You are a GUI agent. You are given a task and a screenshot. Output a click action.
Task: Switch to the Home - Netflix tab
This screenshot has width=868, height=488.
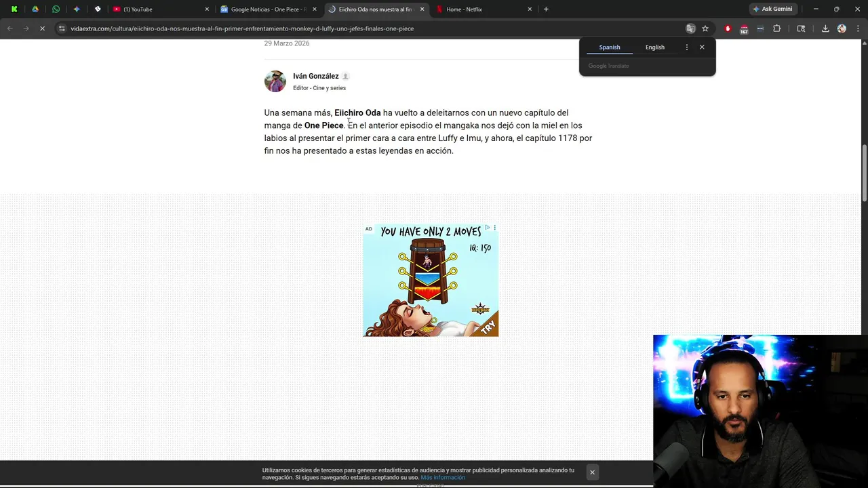(x=483, y=9)
